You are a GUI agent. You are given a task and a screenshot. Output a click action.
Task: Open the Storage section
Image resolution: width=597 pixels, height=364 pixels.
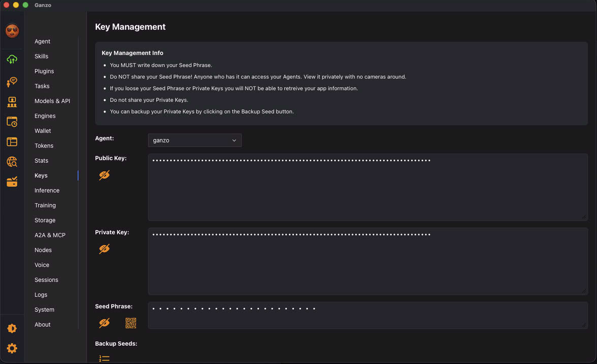[45, 220]
